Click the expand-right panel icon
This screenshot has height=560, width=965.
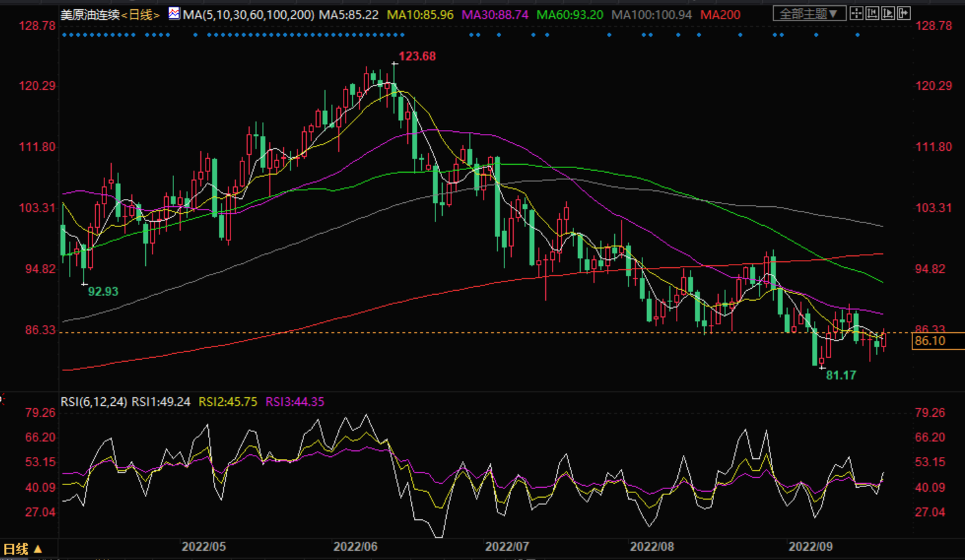pos(904,13)
